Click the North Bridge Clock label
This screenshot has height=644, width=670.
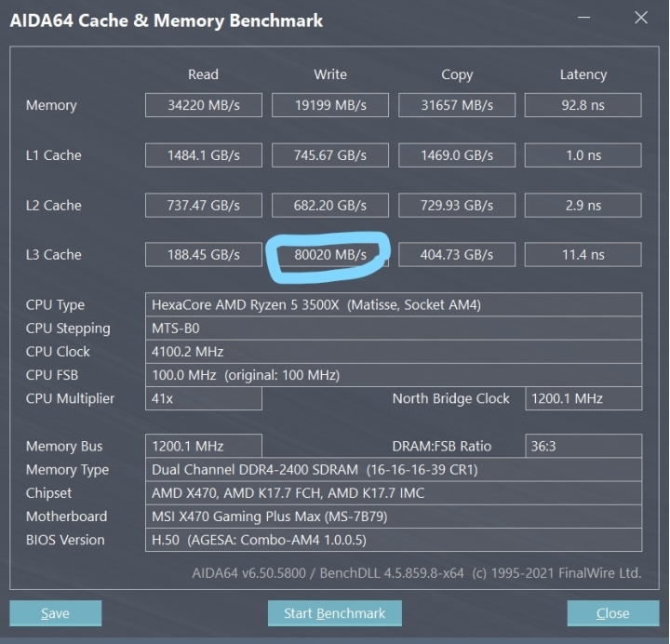450,398
